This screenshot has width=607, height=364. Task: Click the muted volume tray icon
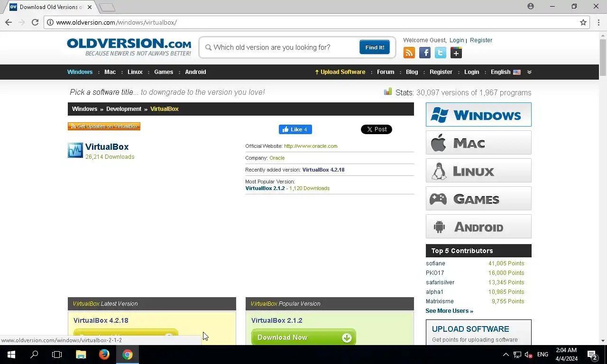[528, 355]
